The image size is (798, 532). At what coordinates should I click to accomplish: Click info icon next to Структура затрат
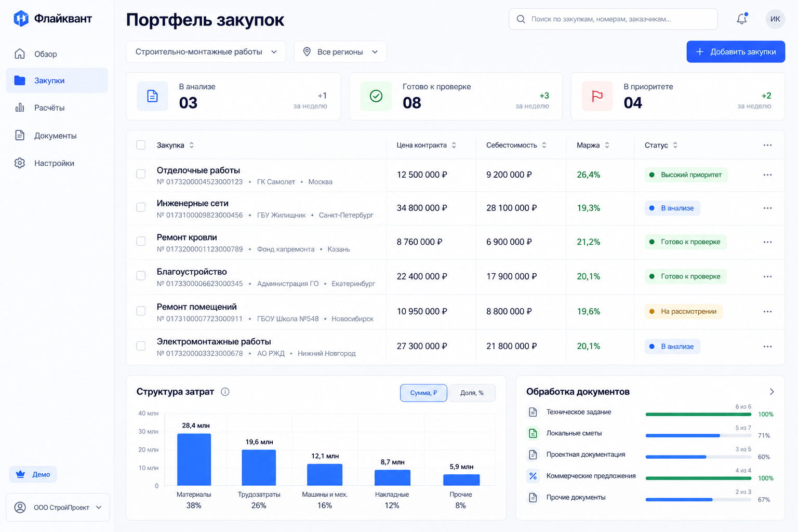click(x=225, y=392)
